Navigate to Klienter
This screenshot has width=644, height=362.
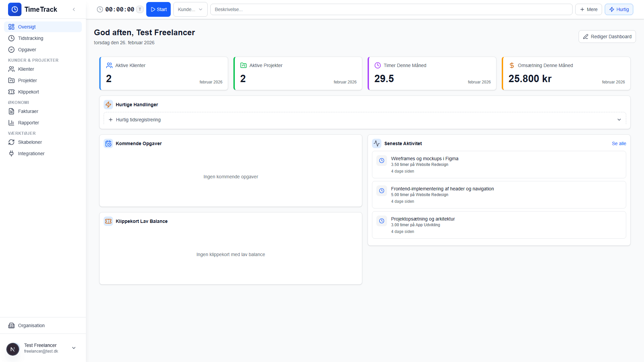tap(43, 69)
